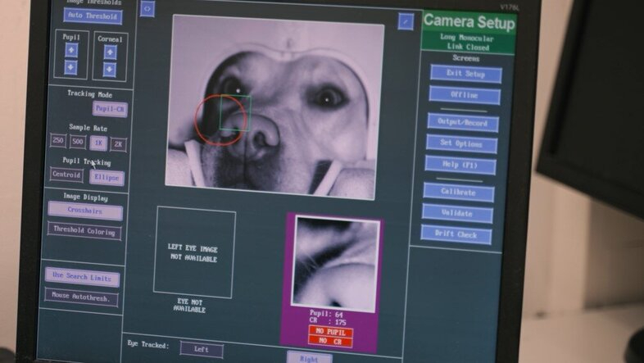Open the Set Options screen
This screenshot has width=644, height=363.
coord(461,144)
